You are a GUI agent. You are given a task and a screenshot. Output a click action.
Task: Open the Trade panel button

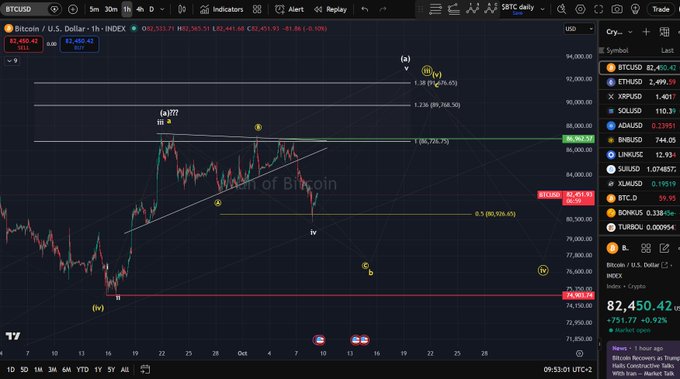coord(661,9)
